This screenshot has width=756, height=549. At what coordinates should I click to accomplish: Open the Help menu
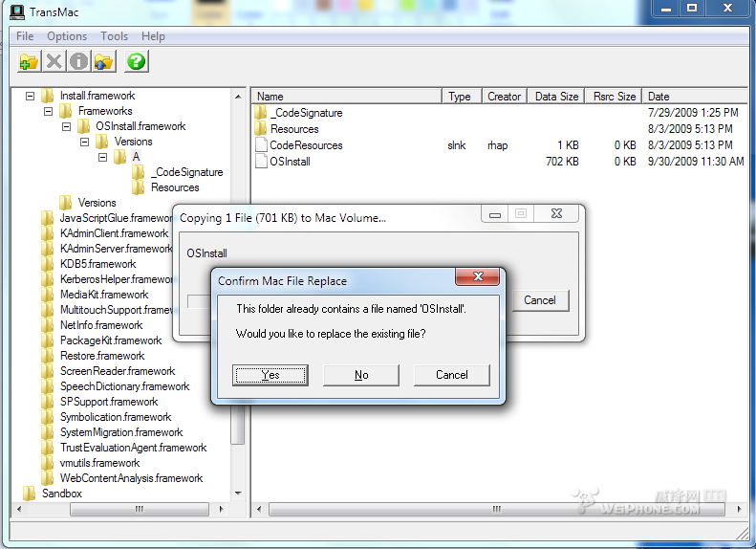pos(153,36)
